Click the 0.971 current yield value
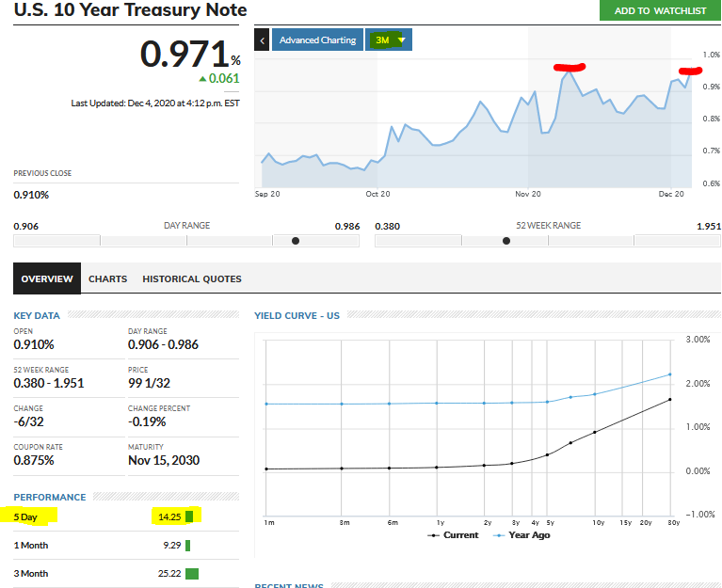722x588 pixels. coord(185,54)
